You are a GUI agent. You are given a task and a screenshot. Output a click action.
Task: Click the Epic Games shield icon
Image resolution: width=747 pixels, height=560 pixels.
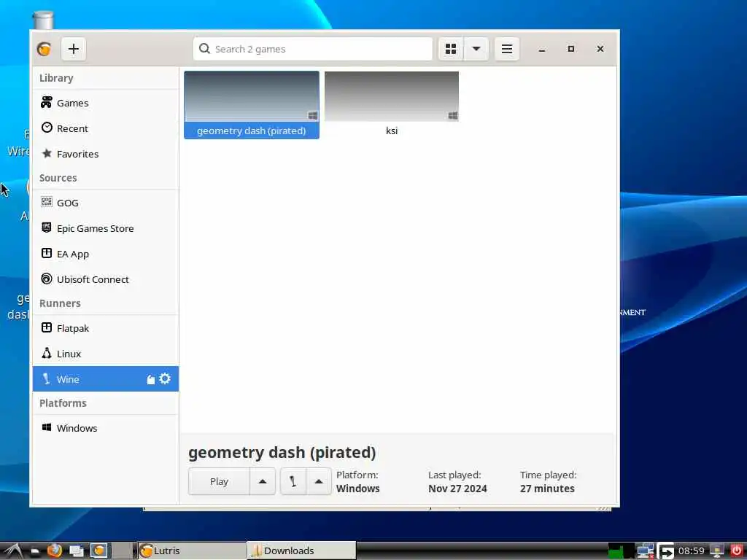[46, 227]
